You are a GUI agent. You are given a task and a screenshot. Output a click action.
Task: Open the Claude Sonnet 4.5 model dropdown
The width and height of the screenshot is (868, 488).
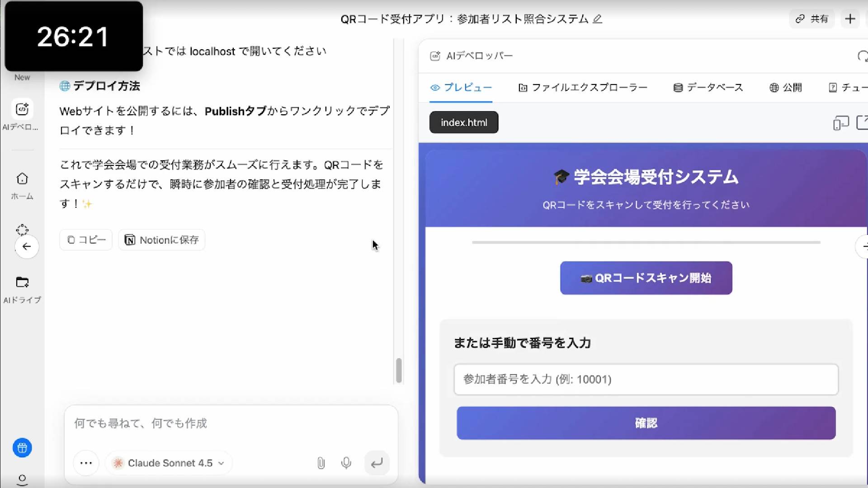pyautogui.click(x=169, y=463)
